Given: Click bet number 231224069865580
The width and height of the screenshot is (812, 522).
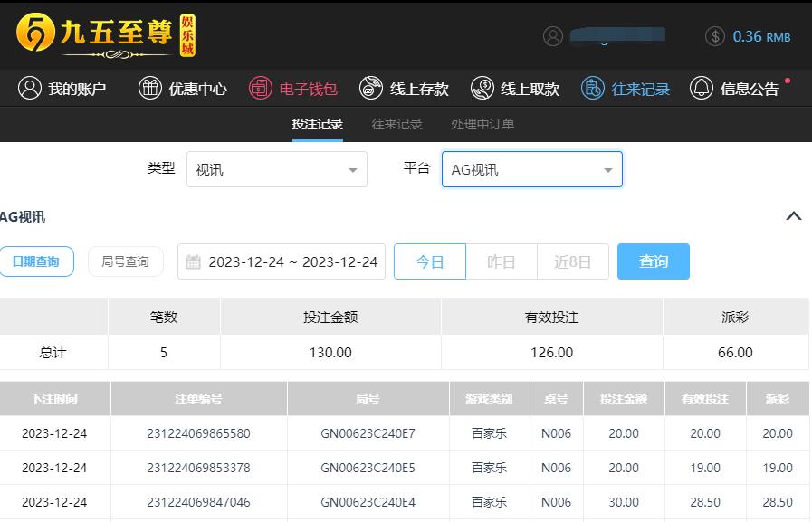Looking at the screenshot, I should [199, 433].
